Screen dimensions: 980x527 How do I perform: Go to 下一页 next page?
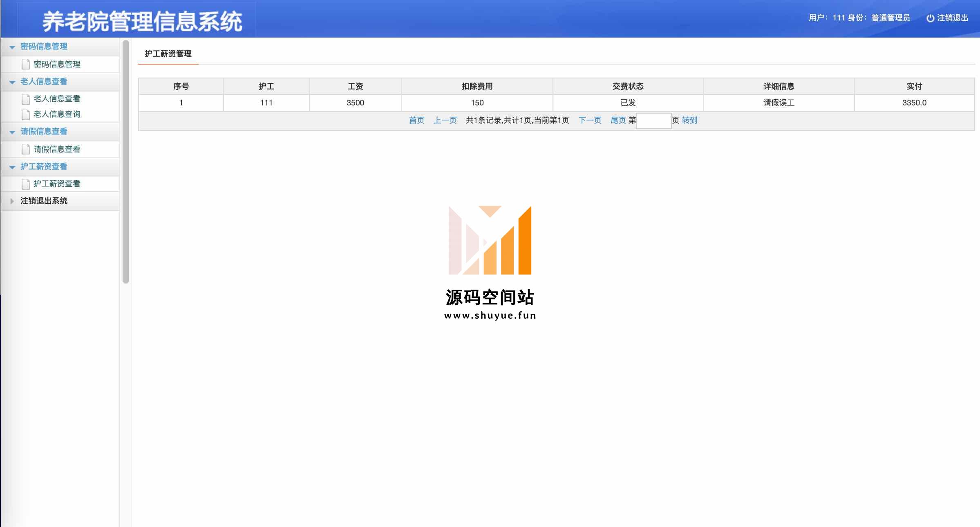coord(590,120)
